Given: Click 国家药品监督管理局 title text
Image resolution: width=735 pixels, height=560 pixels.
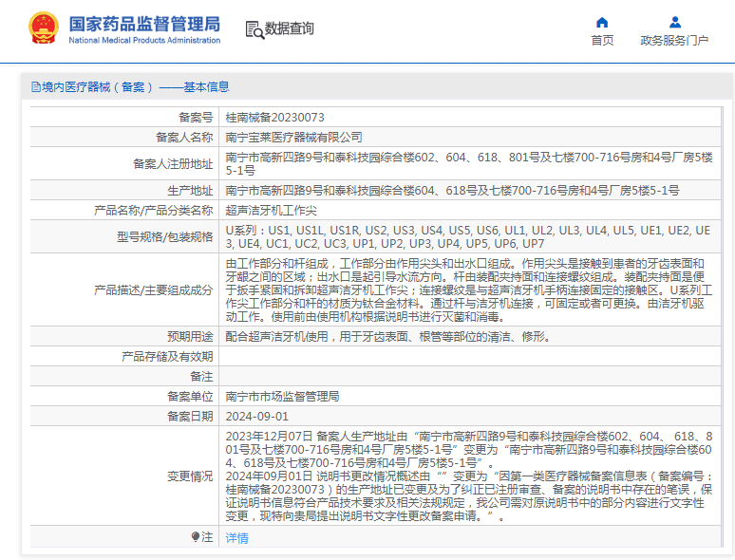Looking at the screenshot, I should tap(144, 24).
